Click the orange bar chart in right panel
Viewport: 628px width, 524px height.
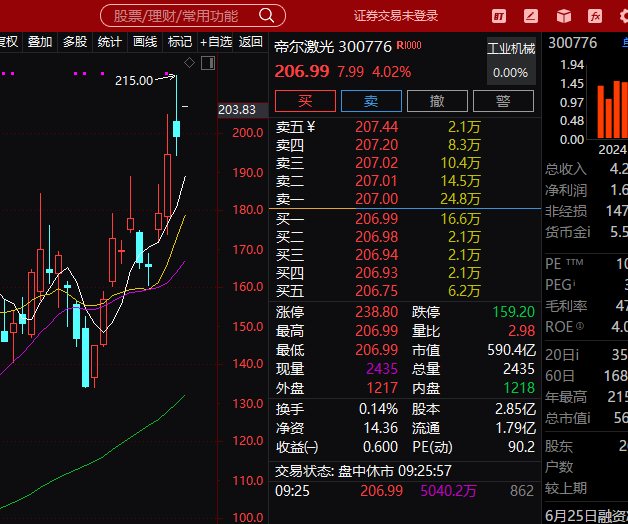pyautogui.click(x=612, y=109)
